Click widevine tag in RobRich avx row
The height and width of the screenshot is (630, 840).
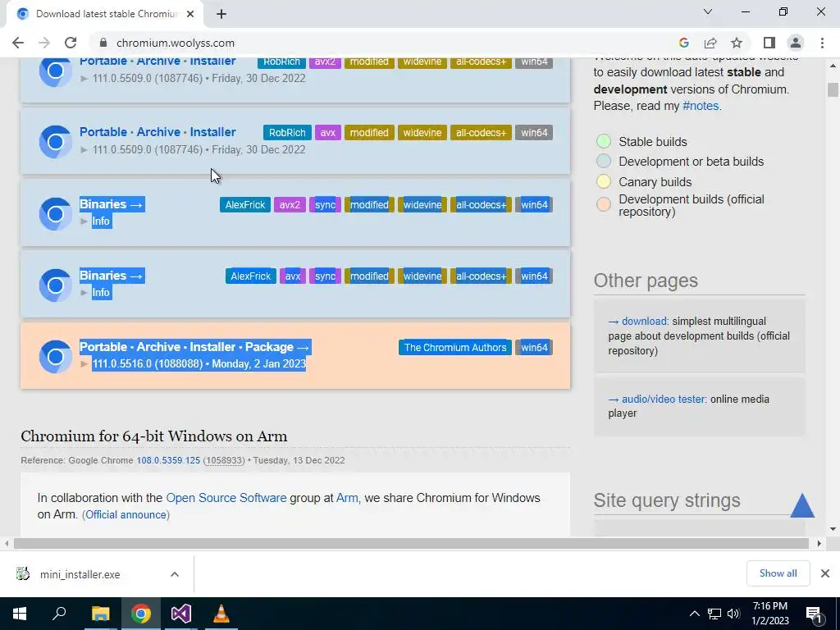click(x=422, y=132)
